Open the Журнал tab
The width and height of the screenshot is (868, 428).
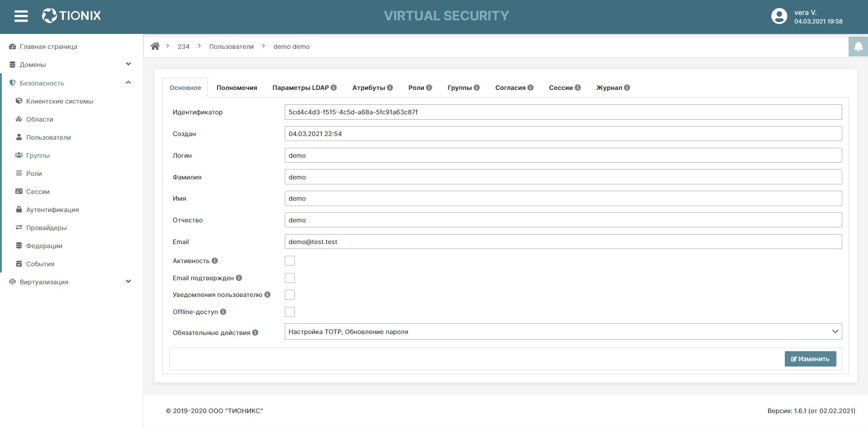(x=613, y=88)
